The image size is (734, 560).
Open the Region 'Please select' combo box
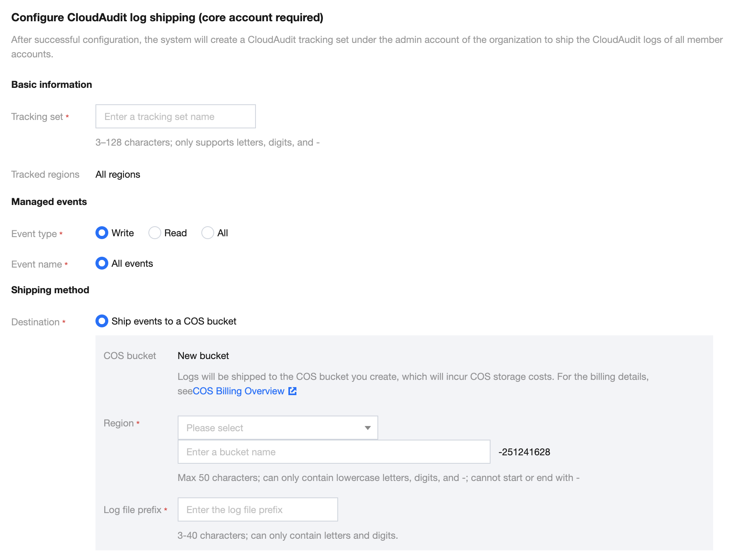(x=273, y=428)
